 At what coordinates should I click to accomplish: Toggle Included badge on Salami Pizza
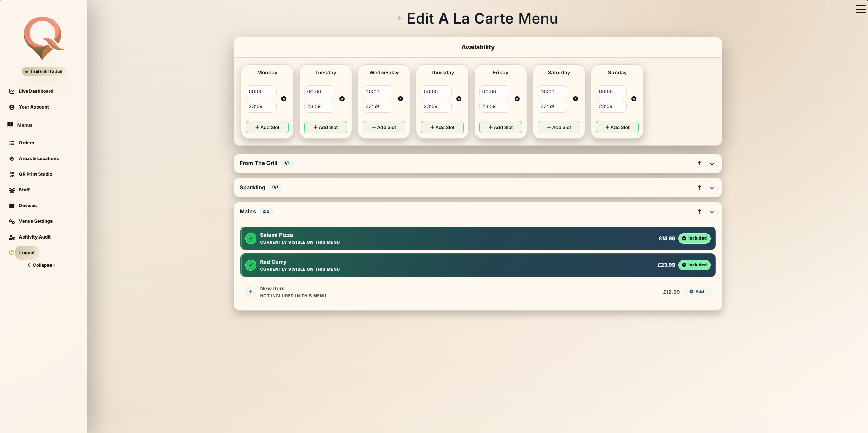694,239
